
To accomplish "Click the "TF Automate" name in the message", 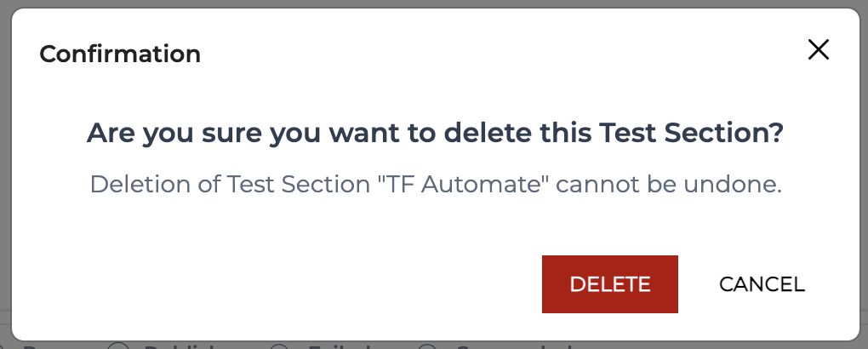I will point(462,184).
